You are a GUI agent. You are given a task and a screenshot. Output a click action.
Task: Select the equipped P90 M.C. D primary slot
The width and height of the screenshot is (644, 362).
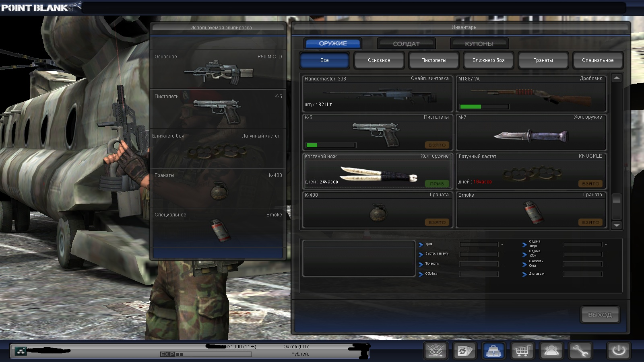[218, 69]
